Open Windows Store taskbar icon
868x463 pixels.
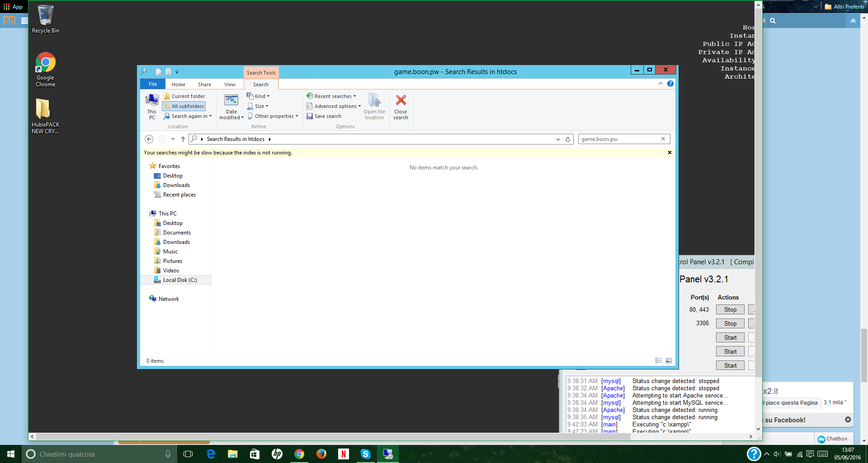click(255, 454)
